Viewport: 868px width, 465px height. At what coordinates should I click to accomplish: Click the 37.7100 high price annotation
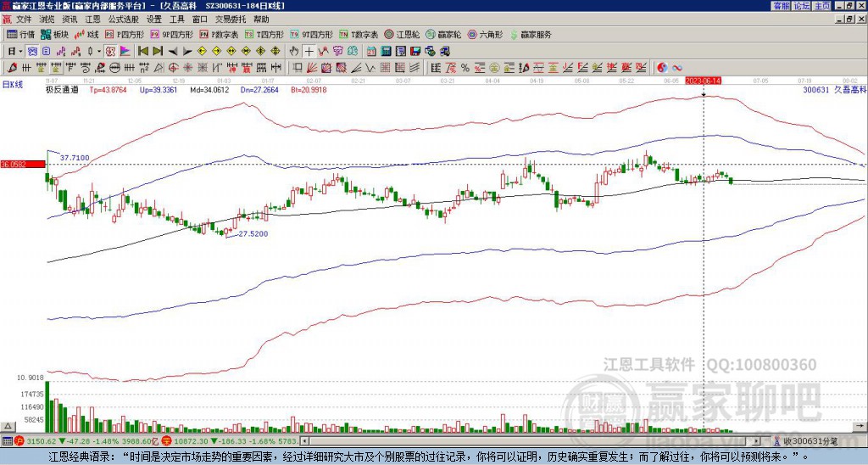click(x=75, y=158)
